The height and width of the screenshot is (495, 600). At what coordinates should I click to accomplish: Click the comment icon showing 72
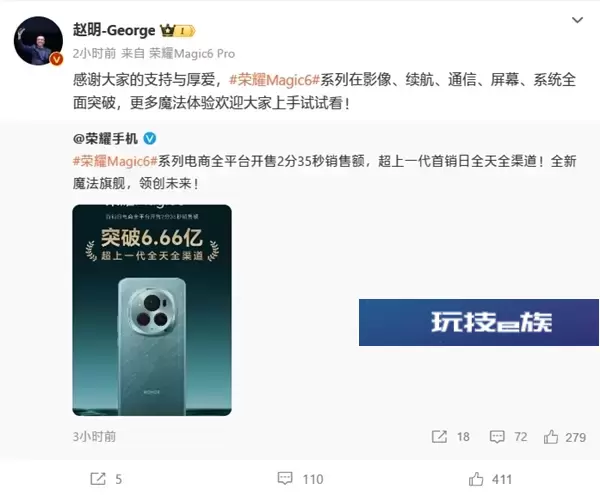coord(497,436)
